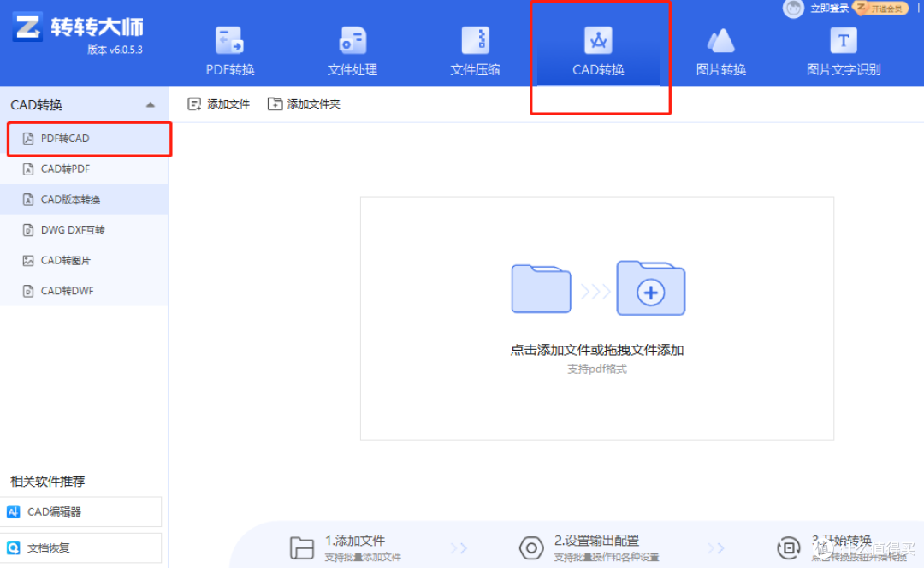Screen dimensions: 924x568
Task: Click the 转转大师 Z logo
Action: click(x=27, y=27)
